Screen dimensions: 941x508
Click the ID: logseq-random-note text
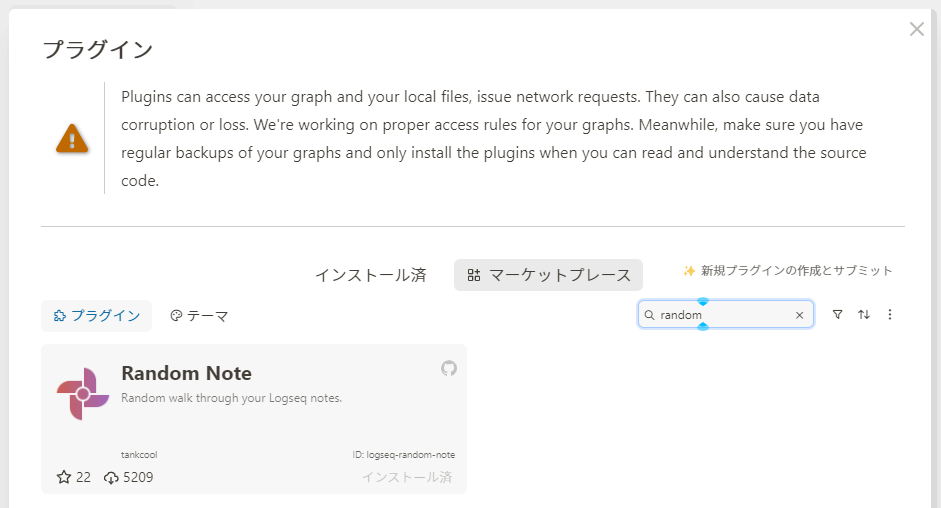[x=404, y=455]
